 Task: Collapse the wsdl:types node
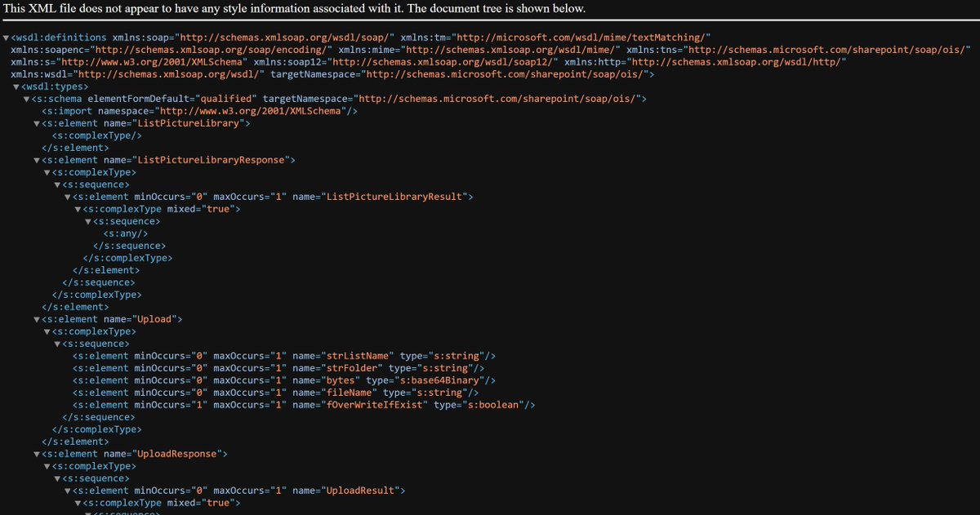(17, 87)
